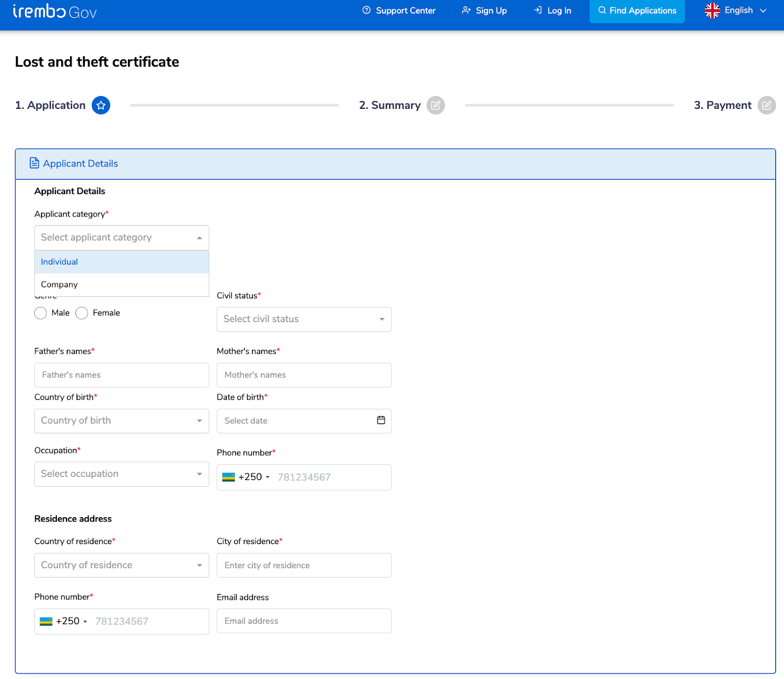This screenshot has height=679, width=784.
Task: Click the Payment step edit icon
Action: (767, 105)
